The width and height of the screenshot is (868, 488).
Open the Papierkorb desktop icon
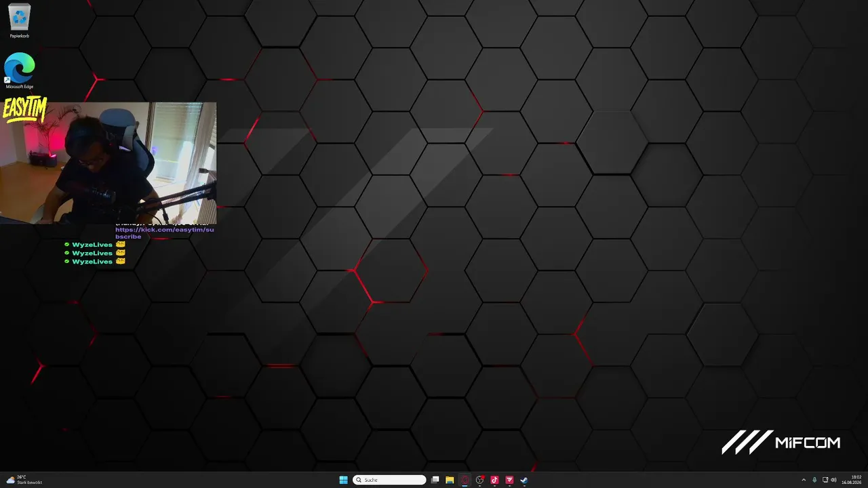[19, 20]
